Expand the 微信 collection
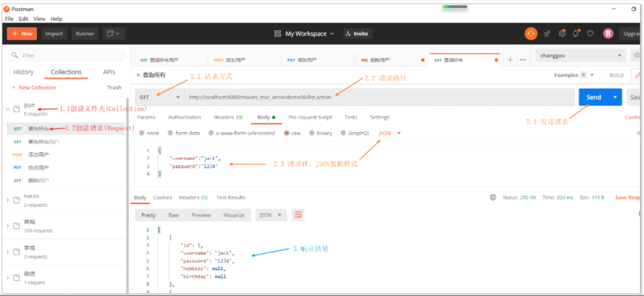 [x=7, y=278]
